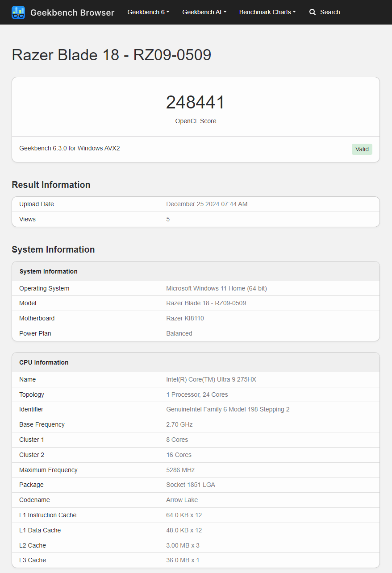Screen dimensions: 392x573
Task: Click the magnifying glass search icon
Action: (x=313, y=12)
